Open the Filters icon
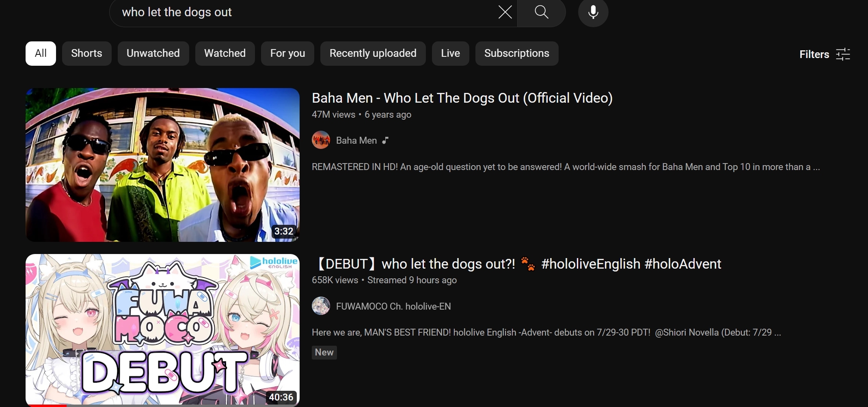 (843, 54)
